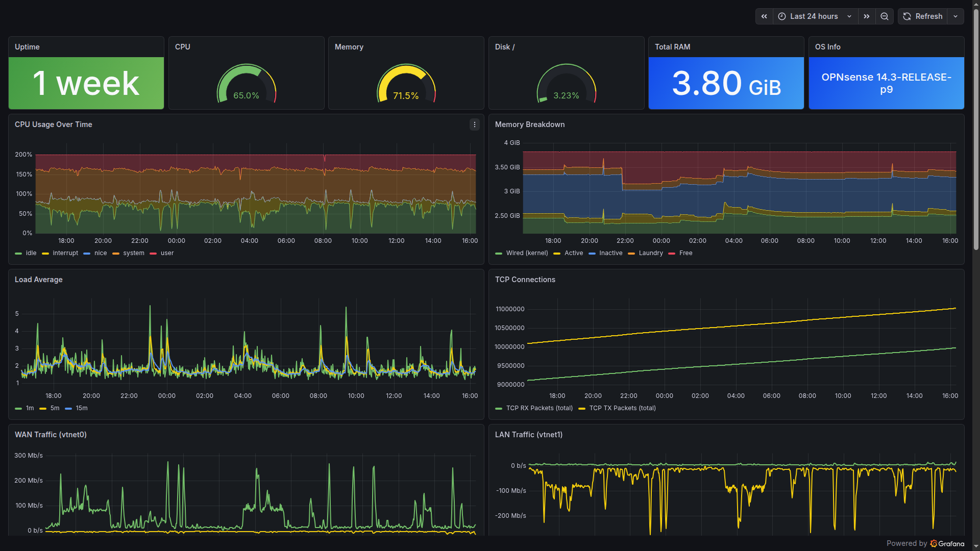
Task: Click the Uptime panel title
Action: 27,47
